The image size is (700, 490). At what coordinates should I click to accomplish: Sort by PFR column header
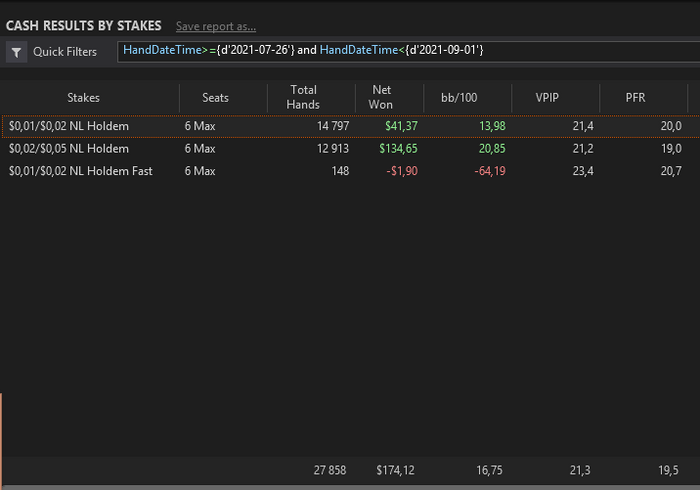pyautogui.click(x=635, y=98)
